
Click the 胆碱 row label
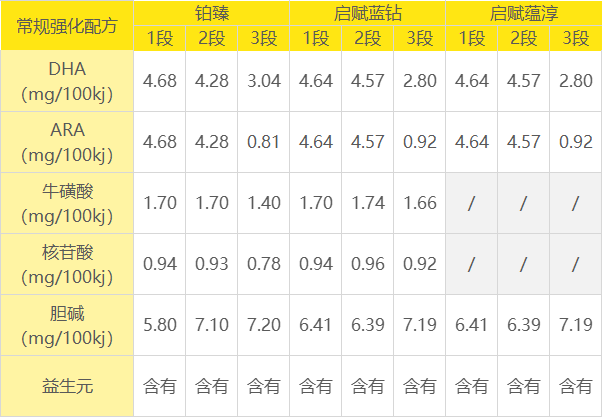(67, 325)
